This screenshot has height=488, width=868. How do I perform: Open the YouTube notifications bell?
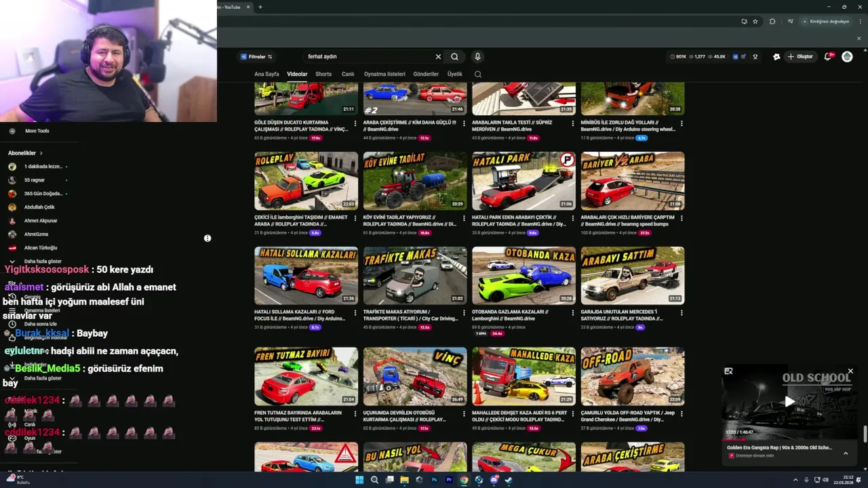click(x=827, y=57)
